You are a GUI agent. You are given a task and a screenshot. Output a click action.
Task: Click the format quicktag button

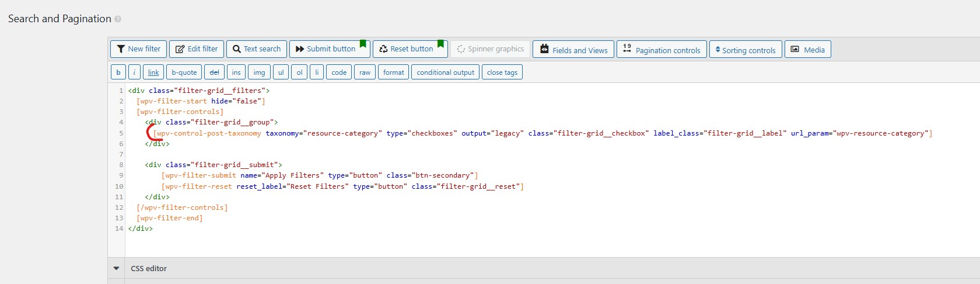click(x=393, y=72)
